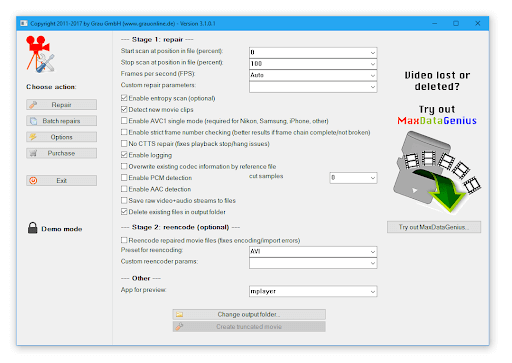Image resolution: width=512 pixels, height=363 pixels.
Task: Open the Start scan position dropdown
Action: click(x=373, y=52)
